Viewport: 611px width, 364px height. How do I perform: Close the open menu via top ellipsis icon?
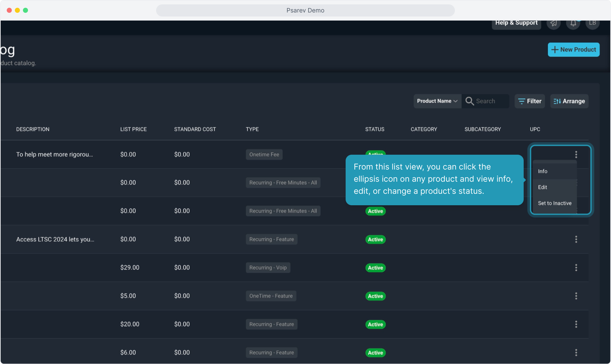pos(576,154)
